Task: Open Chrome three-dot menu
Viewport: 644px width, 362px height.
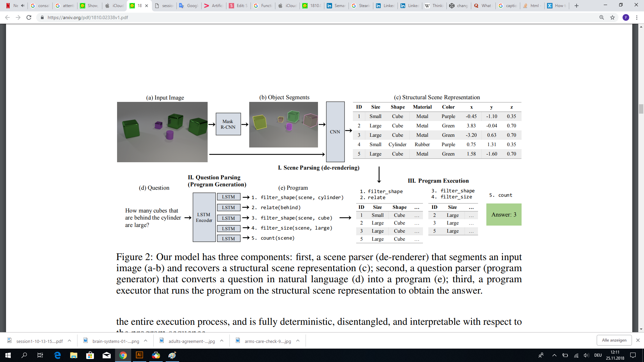Action: pos(637,17)
